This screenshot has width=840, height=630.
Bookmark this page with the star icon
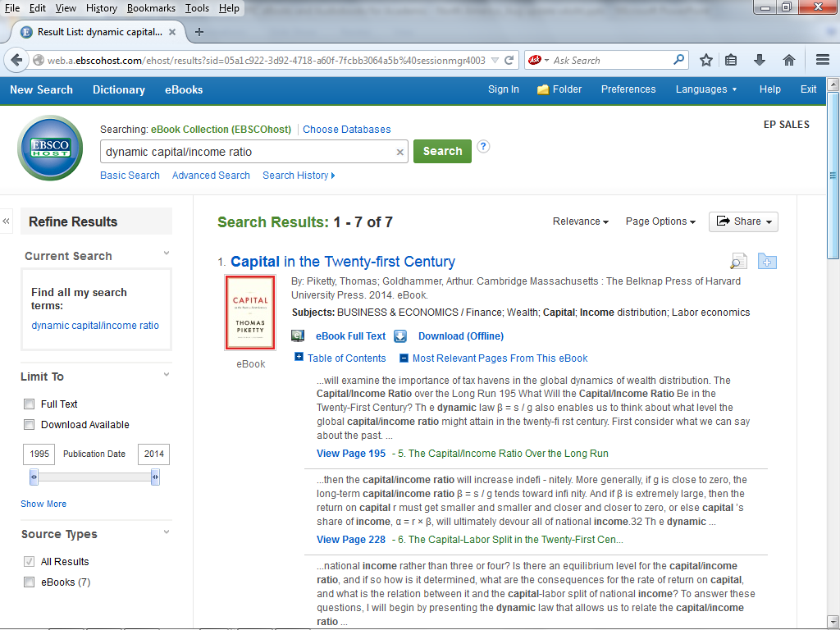(x=706, y=60)
